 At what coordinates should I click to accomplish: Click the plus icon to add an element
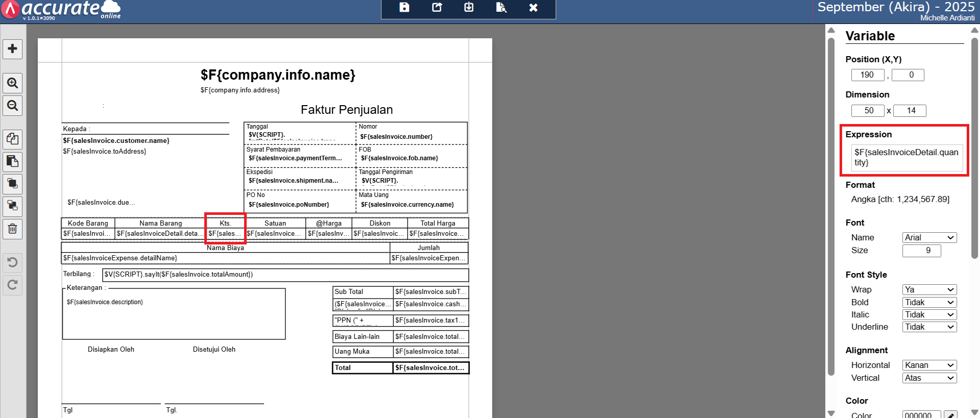point(12,49)
